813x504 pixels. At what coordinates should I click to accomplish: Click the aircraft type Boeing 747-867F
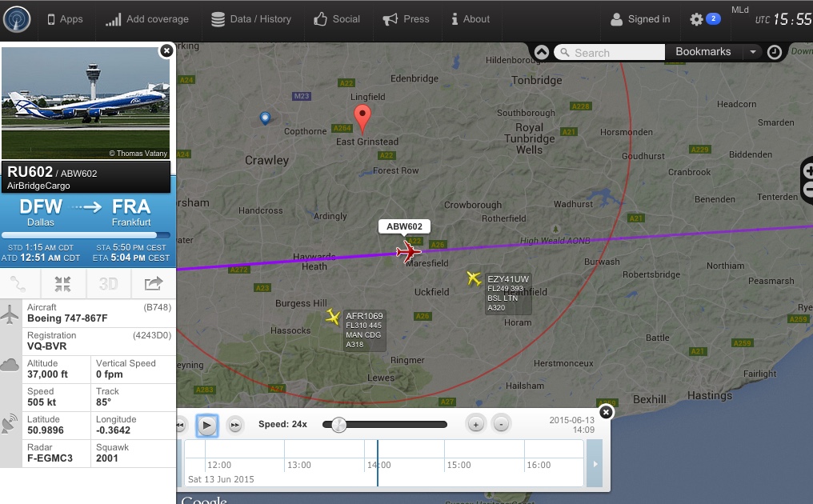[67, 318]
